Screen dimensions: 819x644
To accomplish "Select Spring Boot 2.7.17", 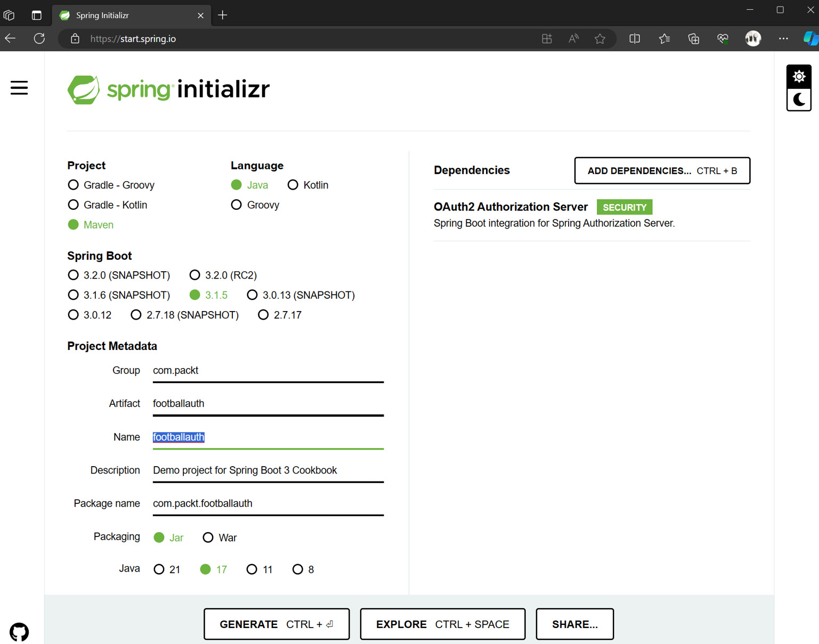I will point(280,315).
